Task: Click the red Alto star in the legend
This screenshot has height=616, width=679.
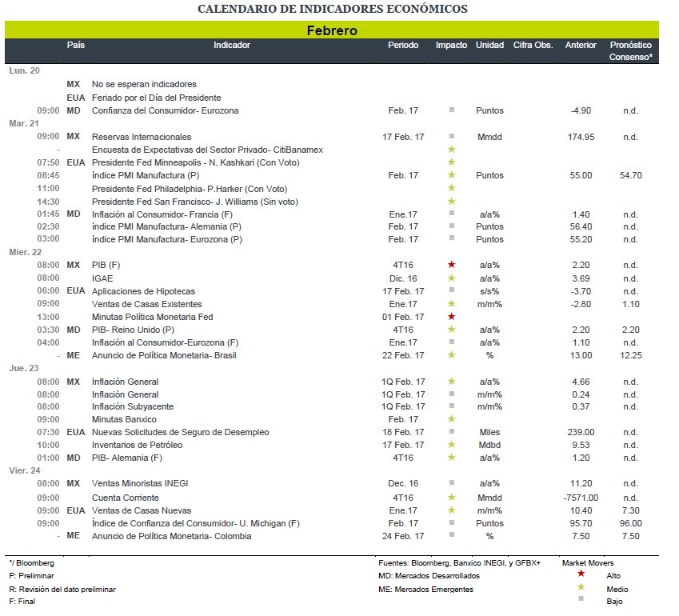Action: click(581, 573)
